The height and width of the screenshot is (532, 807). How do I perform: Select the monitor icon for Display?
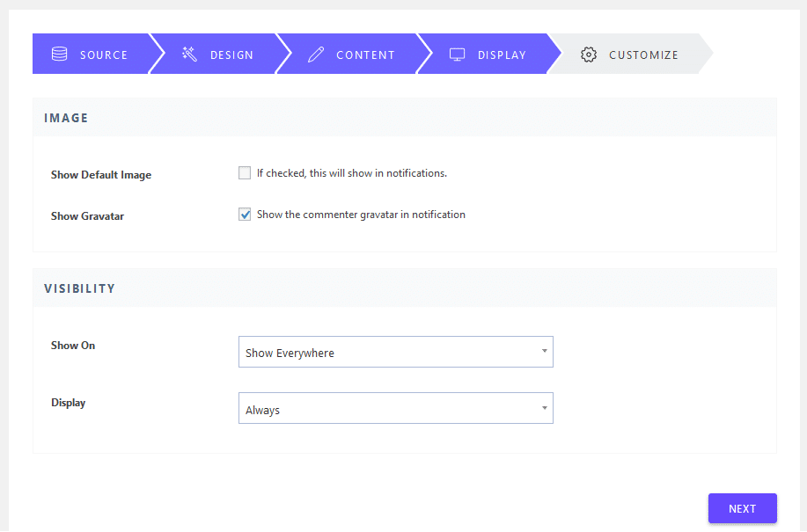coord(457,54)
